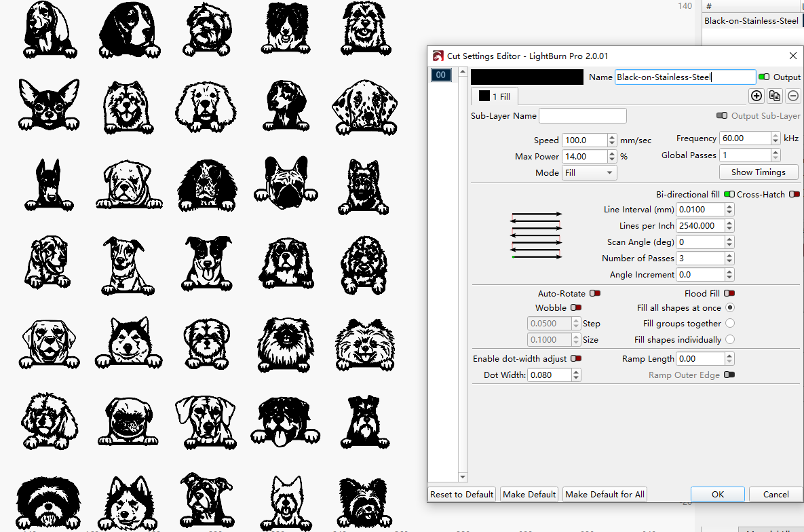The image size is (804, 532).
Task: Click the remove sub-layer minus icon
Action: (x=793, y=96)
